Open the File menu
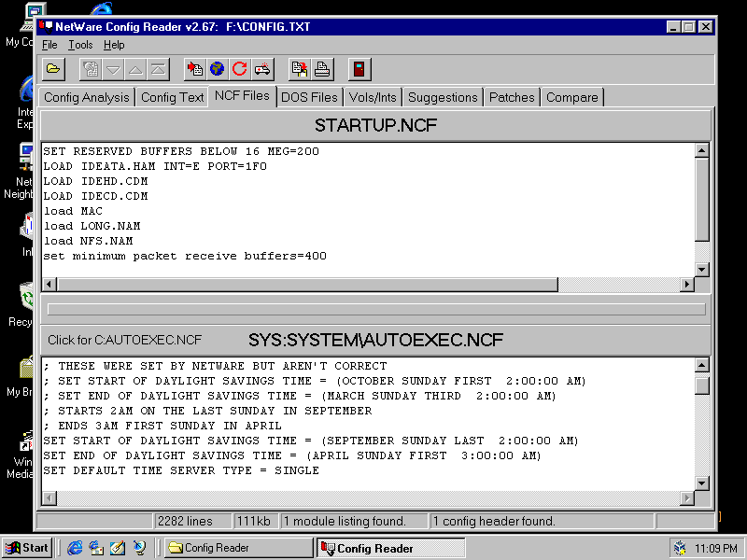 [49, 45]
